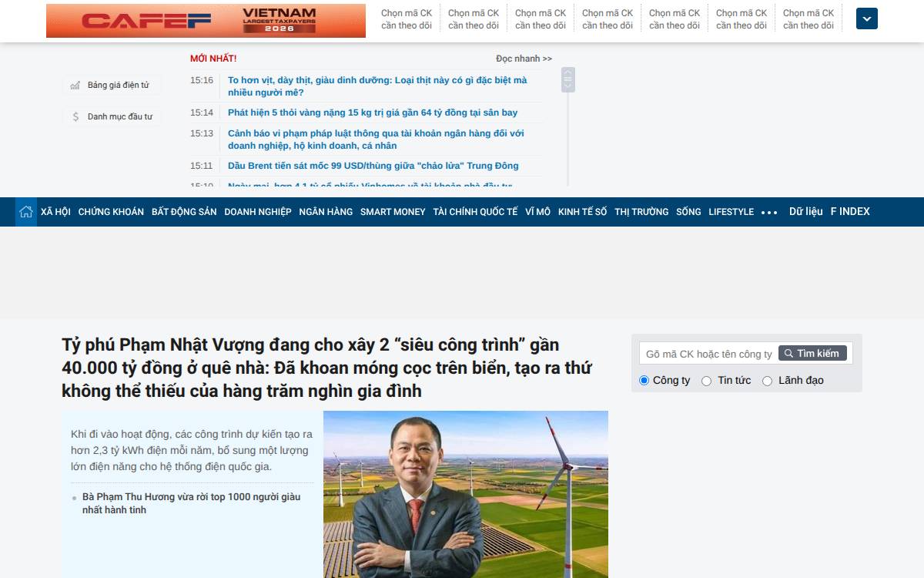Image resolution: width=924 pixels, height=578 pixels.
Task: Open the main headline about Phạm Nhật Vượng
Action: (326, 368)
